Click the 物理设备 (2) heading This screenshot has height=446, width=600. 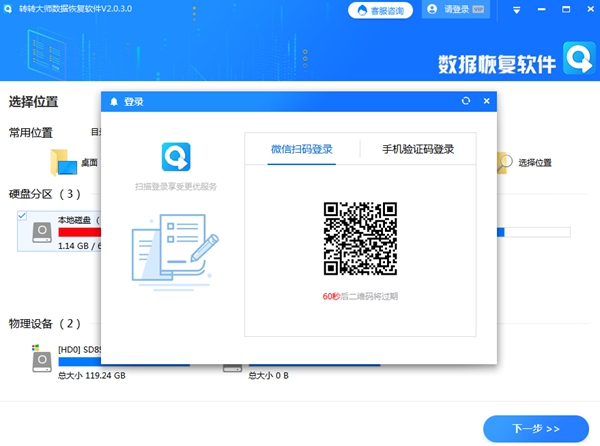click(x=45, y=324)
